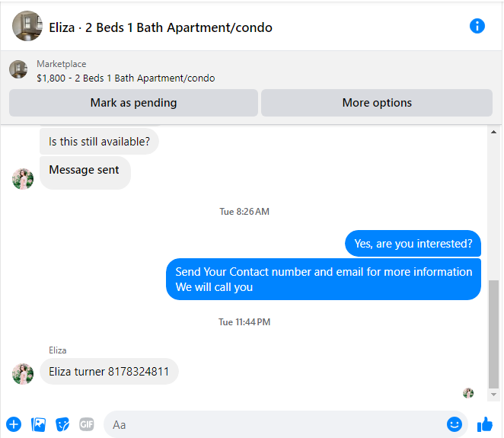Click the small seen-by avatar indicator

click(x=468, y=393)
